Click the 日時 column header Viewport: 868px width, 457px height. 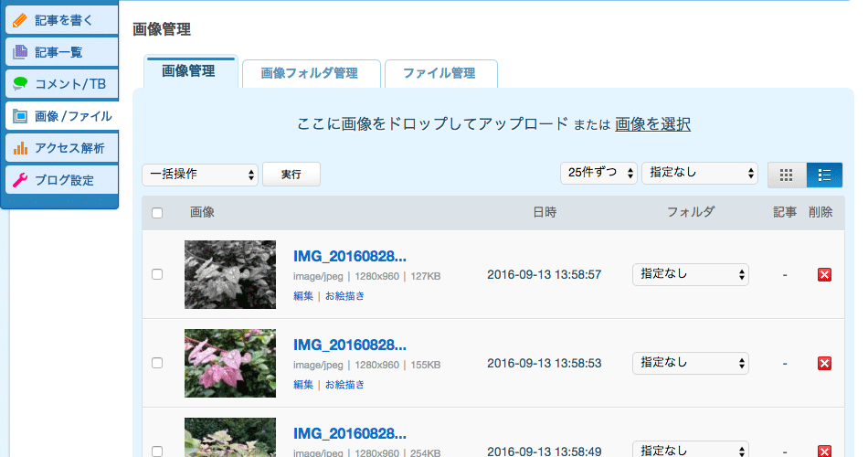545,212
